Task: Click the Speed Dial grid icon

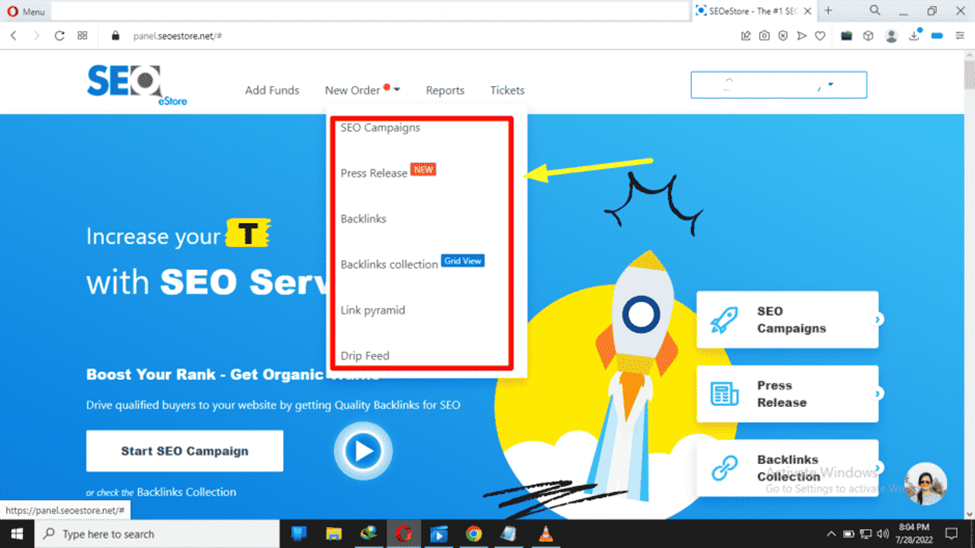Action: (x=83, y=36)
